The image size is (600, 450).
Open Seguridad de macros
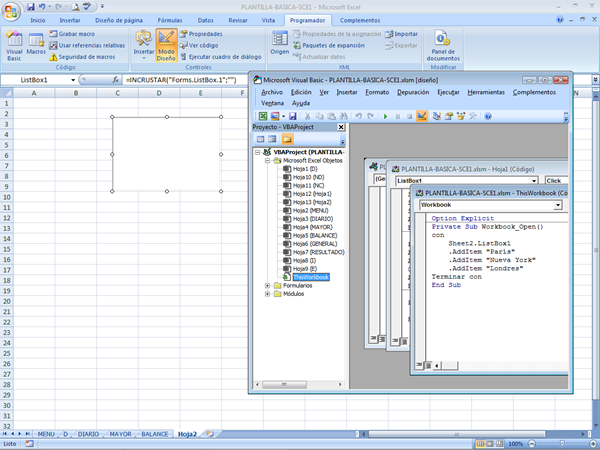tap(85, 57)
